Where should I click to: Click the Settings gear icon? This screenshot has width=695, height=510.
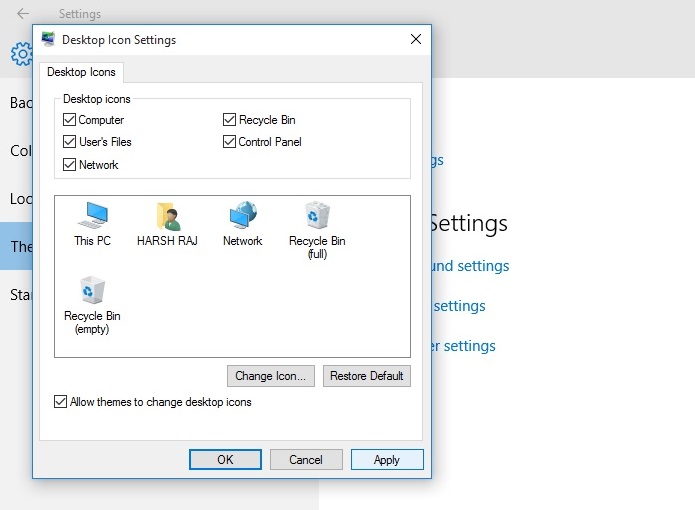click(21, 54)
